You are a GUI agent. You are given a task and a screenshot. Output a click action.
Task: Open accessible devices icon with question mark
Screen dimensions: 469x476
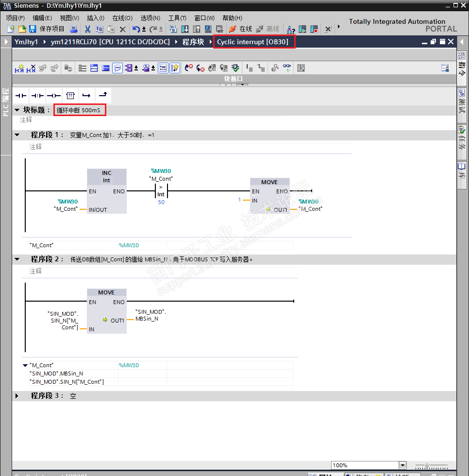tap(291, 30)
